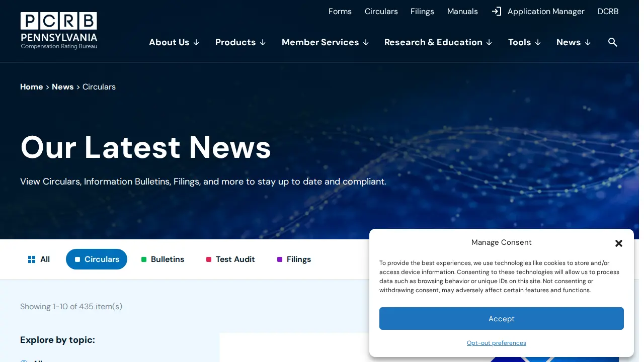Accept cookies in the consent dialog
The width and height of the screenshot is (644, 362).
[502, 319]
